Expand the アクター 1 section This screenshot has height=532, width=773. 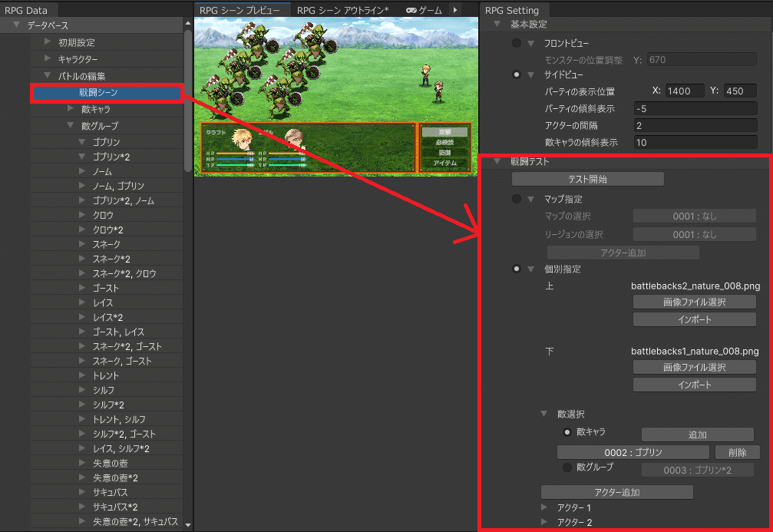pyautogui.click(x=543, y=508)
